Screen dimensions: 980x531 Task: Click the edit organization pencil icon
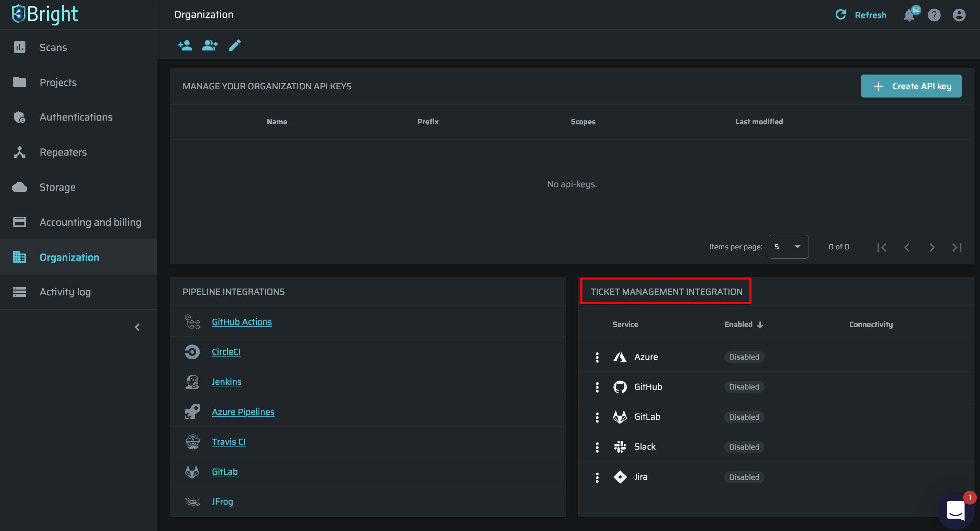click(x=235, y=46)
